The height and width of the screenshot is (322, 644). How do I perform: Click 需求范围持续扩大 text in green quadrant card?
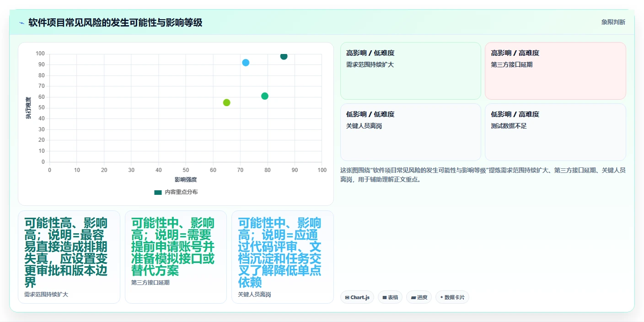[370, 64]
